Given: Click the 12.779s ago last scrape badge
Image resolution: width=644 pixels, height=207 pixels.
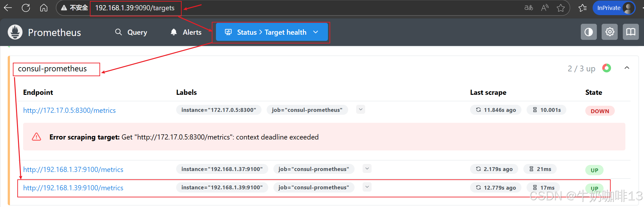Looking at the screenshot, I should 496,188.
